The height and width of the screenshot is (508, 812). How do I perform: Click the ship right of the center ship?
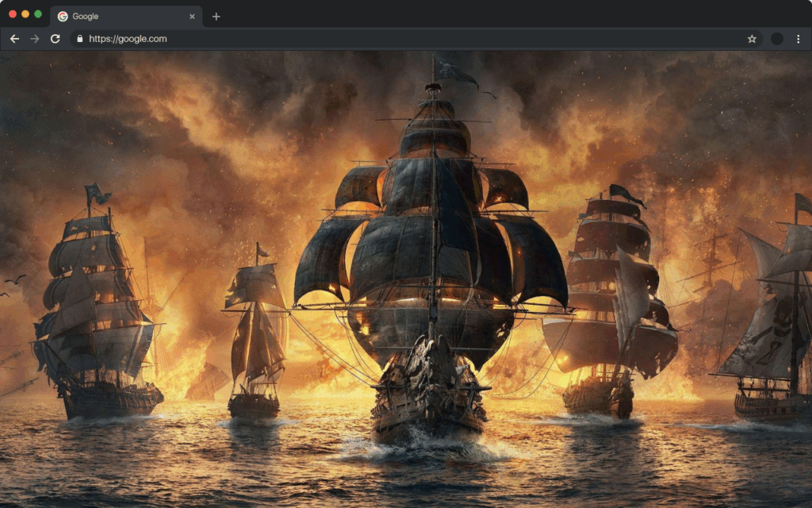tap(611, 310)
